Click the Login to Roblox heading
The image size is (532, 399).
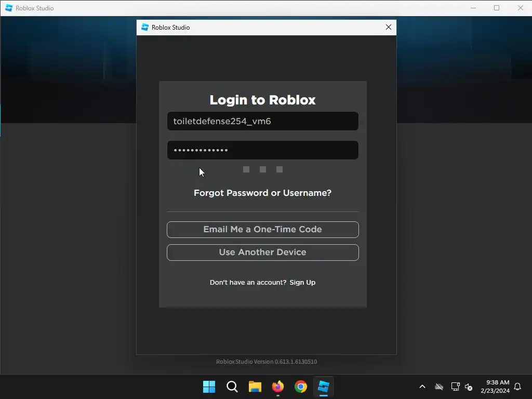[x=262, y=100]
